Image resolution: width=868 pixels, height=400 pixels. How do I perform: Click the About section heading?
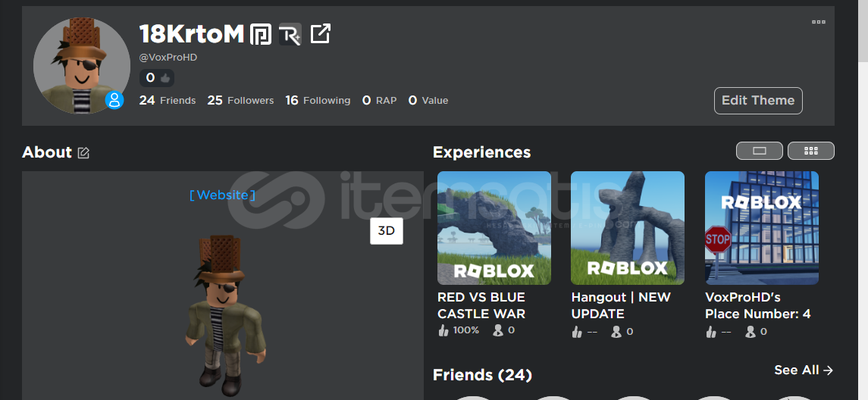pos(47,152)
